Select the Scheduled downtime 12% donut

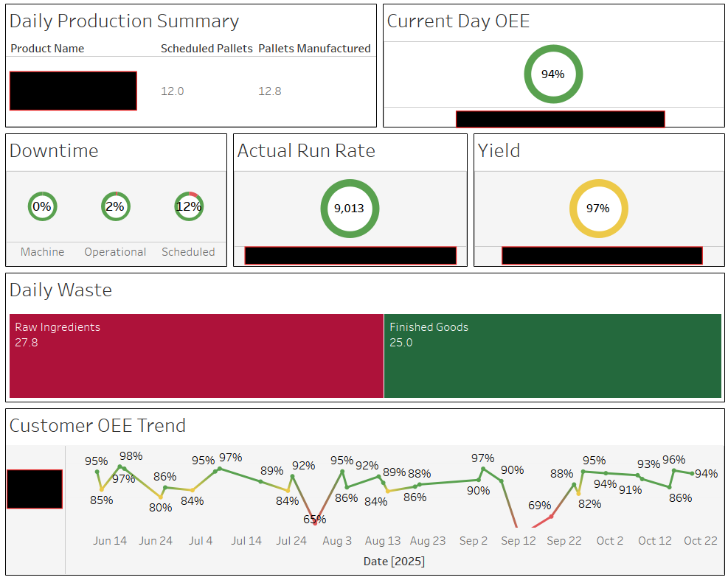click(x=189, y=207)
